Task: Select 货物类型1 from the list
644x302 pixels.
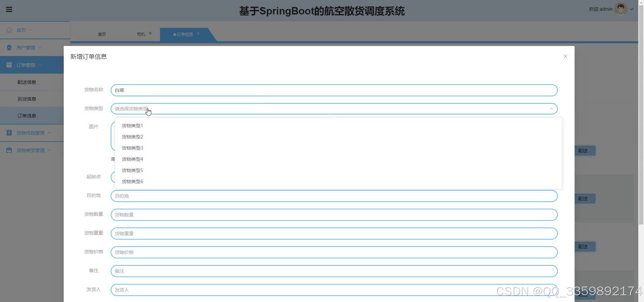Action: pos(338,126)
